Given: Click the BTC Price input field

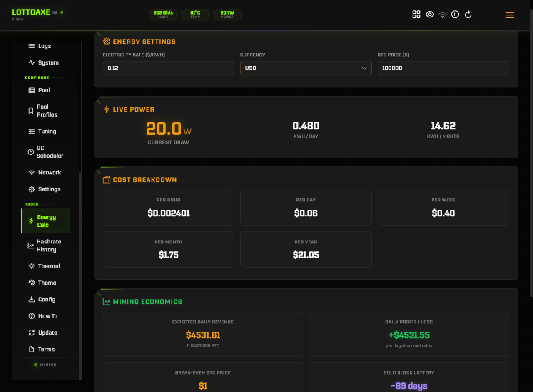Looking at the screenshot, I should tap(443, 68).
